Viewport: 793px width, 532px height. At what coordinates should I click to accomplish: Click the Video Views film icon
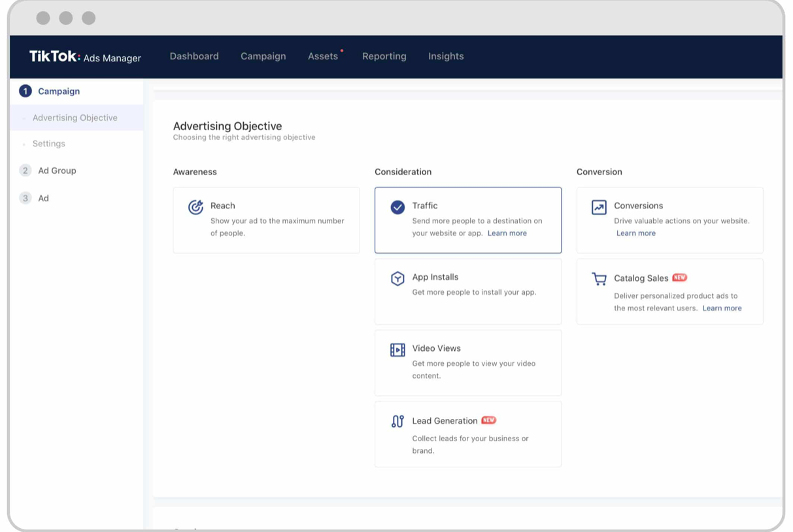coord(397,350)
